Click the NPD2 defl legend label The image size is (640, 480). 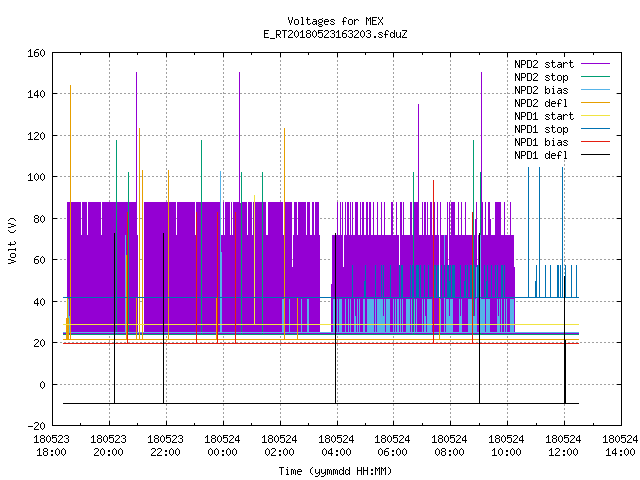pos(541,103)
